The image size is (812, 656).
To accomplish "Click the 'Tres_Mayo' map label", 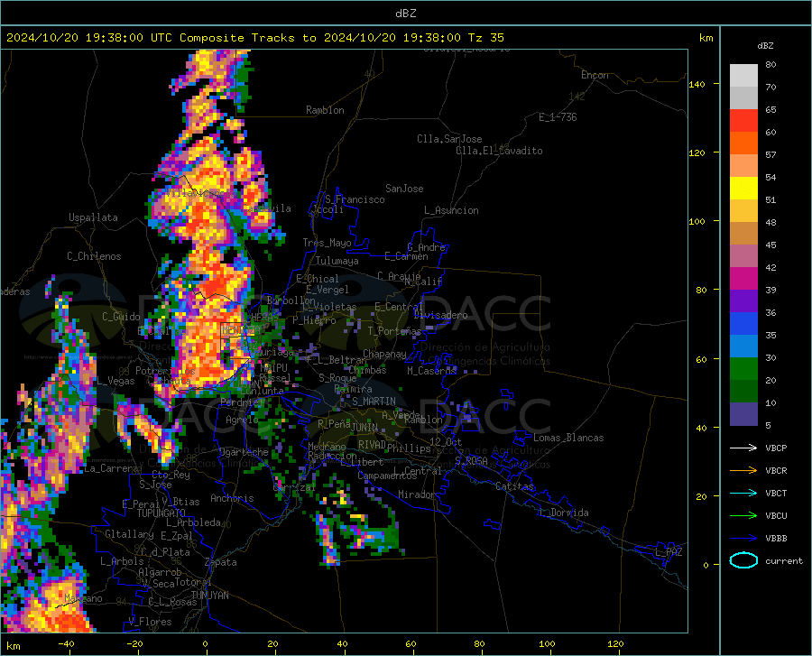I will point(327,243).
